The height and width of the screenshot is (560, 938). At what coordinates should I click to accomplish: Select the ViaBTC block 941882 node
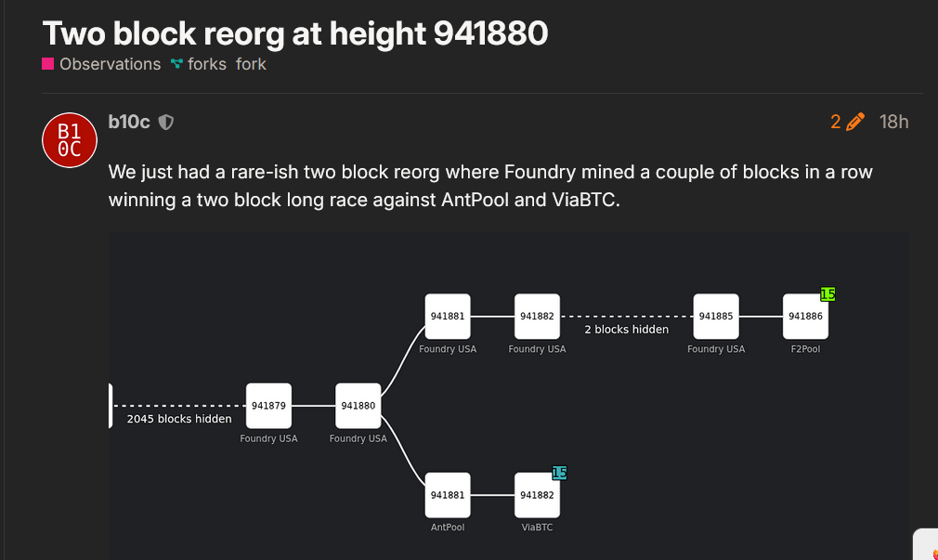537,495
